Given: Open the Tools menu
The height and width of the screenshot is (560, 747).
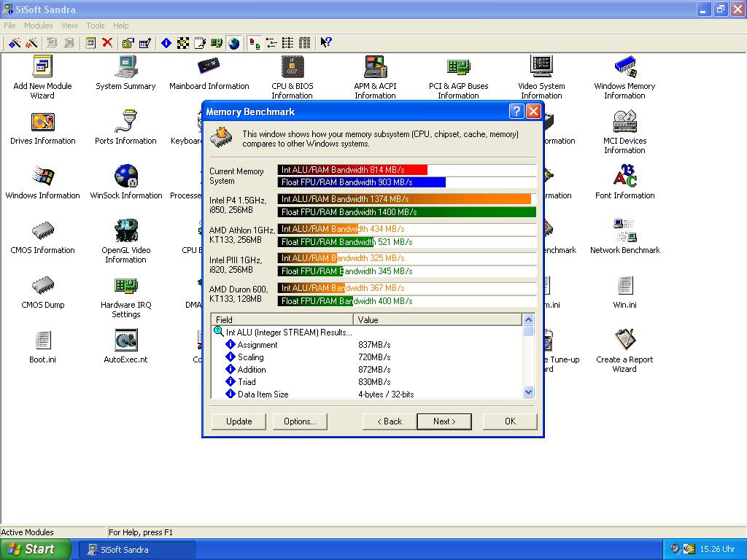Looking at the screenshot, I should click(96, 26).
